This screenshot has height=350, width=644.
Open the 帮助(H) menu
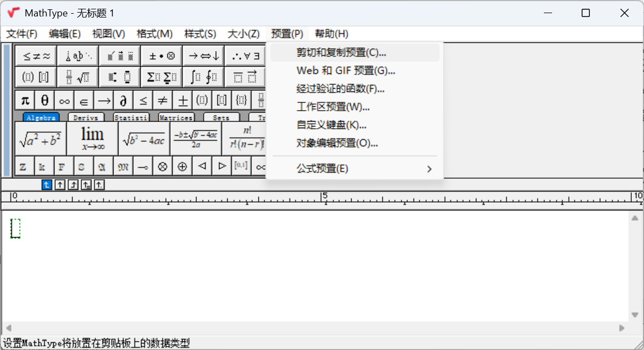(x=332, y=34)
